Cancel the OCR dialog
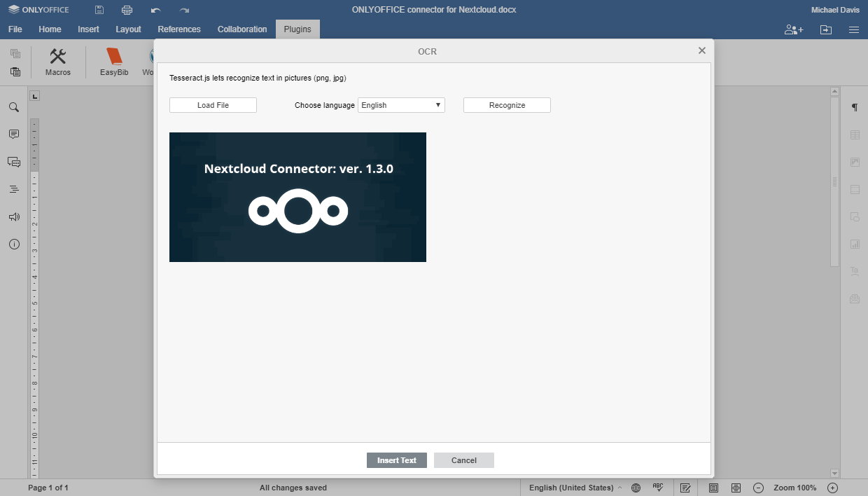Viewport: 868px width, 496px height. point(464,460)
